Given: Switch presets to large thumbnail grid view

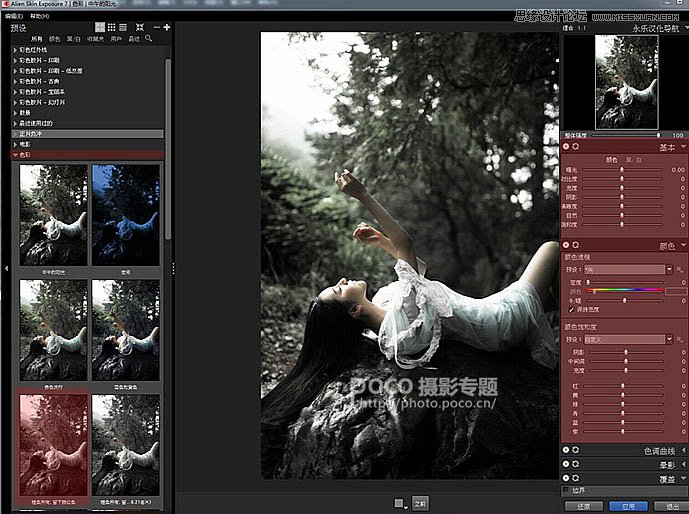Looking at the screenshot, I should 99,26.
